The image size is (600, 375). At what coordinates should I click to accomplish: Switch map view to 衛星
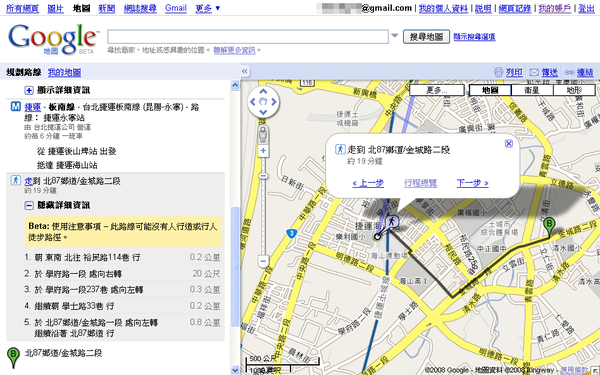[x=532, y=90]
